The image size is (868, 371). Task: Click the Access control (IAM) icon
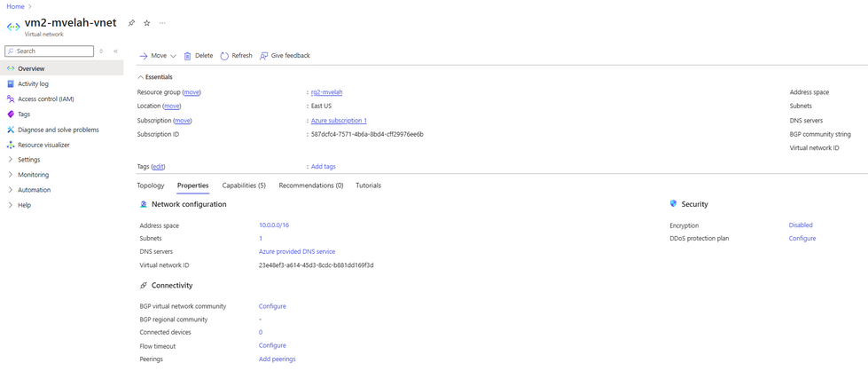coord(11,99)
